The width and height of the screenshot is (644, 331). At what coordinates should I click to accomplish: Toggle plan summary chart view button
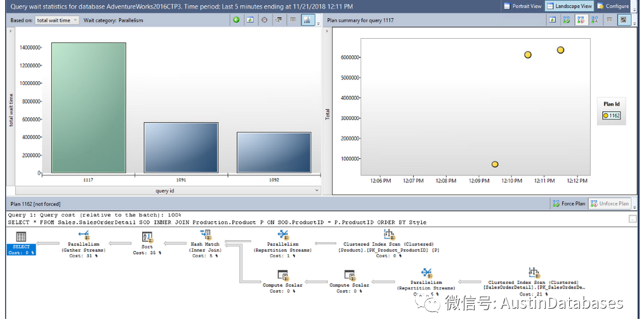point(624,20)
